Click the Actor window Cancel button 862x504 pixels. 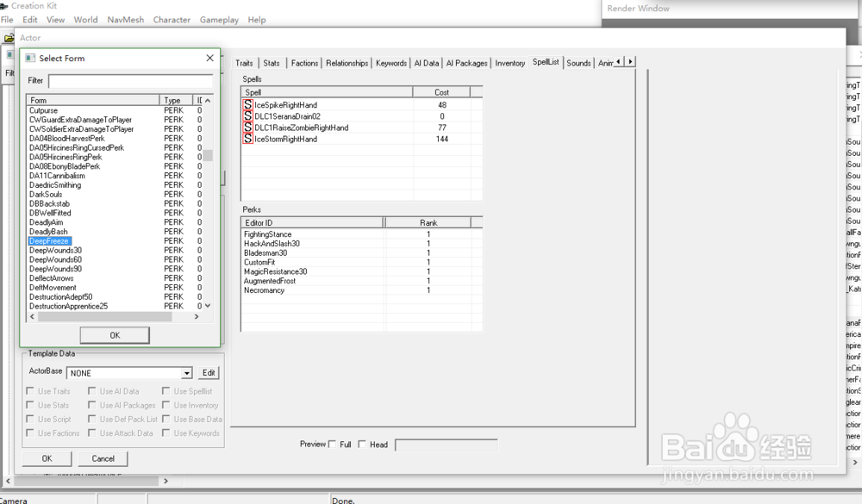click(103, 458)
